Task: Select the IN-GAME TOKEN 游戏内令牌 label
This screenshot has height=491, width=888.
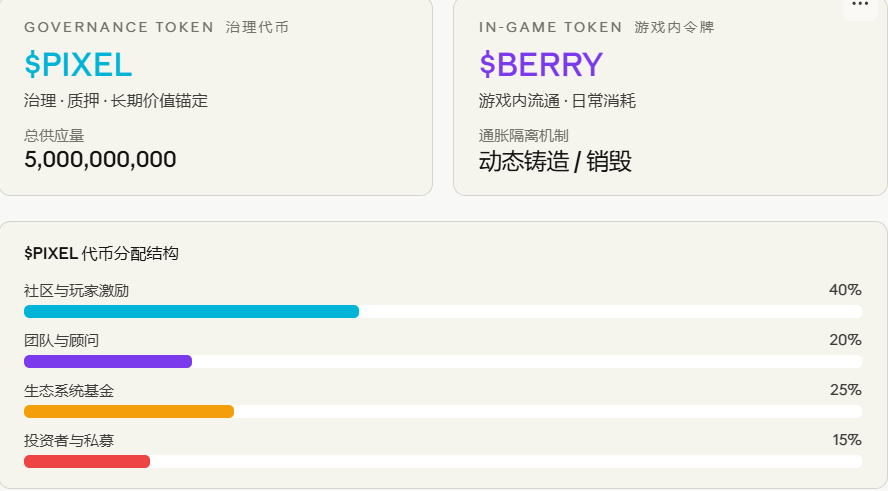Action: coord(596,27)
